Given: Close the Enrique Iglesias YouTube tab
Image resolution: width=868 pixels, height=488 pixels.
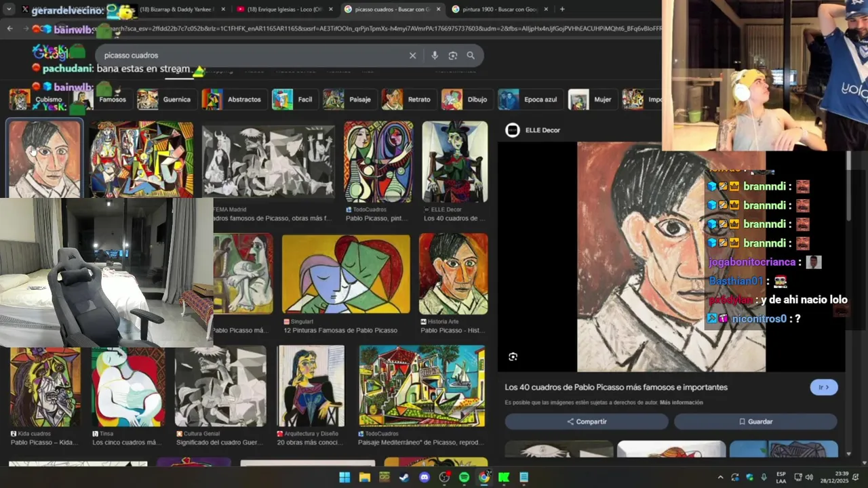Looking at the screenshot, I should [x=330, y=9].
